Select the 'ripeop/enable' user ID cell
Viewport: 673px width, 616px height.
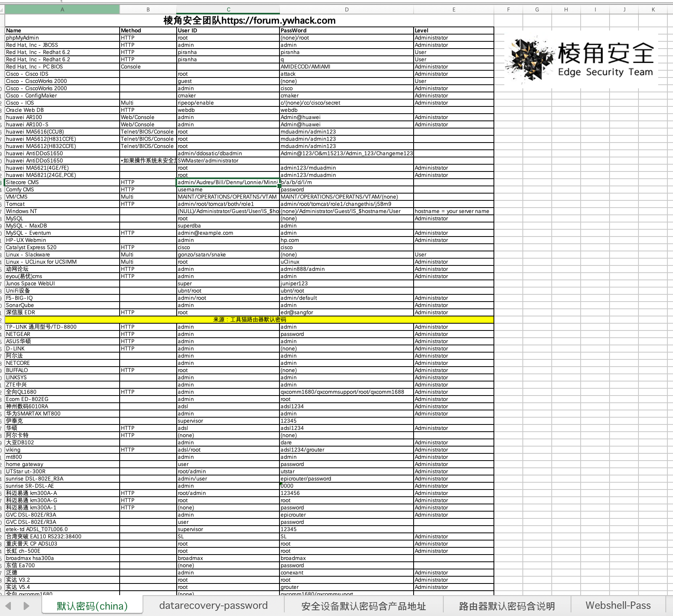click(x=228, y=103)
